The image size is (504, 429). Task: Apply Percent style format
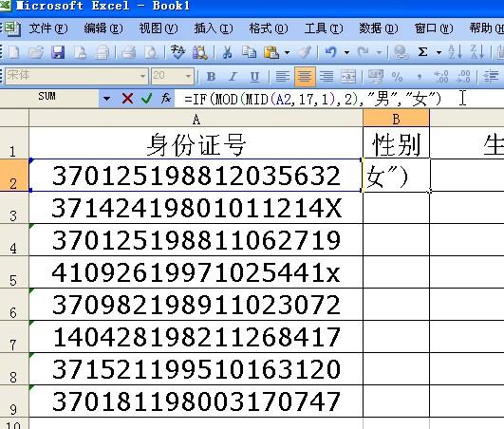(397, 77)
